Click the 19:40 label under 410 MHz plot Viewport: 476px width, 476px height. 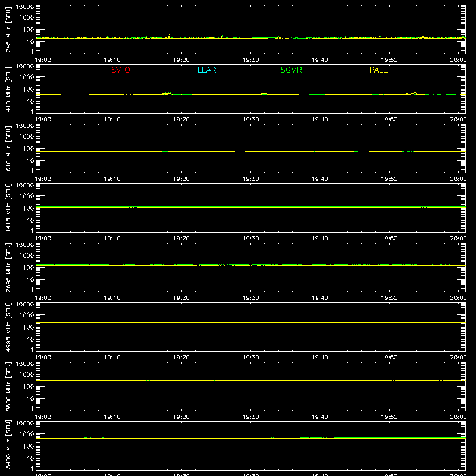pos(320,120)
